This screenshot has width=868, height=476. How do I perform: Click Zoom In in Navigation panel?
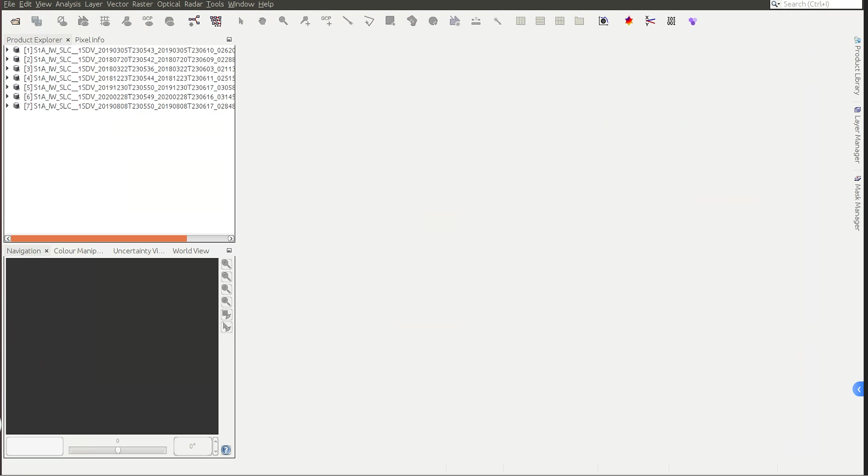click(227, 264)
